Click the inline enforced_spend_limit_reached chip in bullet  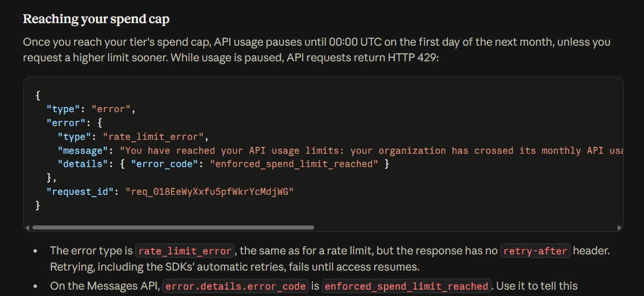[x=407, y=286]
